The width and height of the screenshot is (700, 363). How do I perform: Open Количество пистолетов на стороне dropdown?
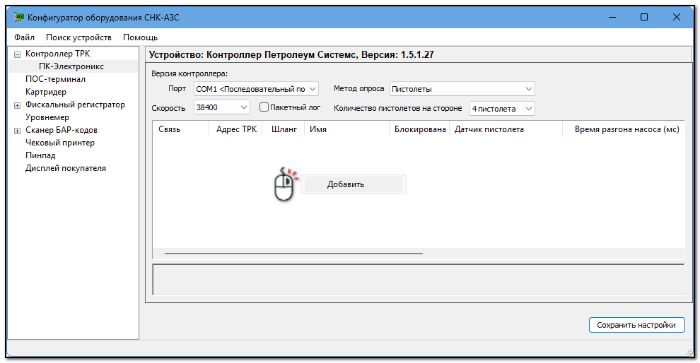click(501, 108)
